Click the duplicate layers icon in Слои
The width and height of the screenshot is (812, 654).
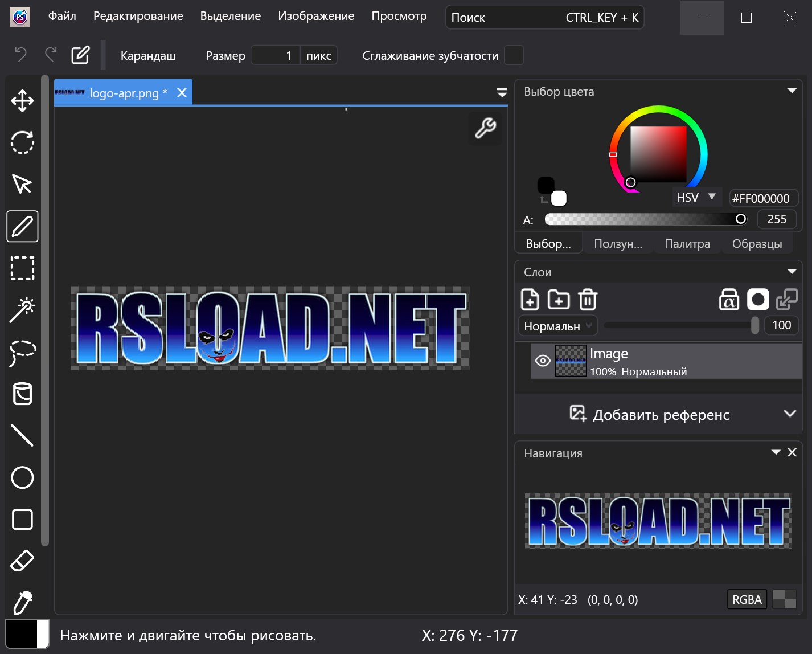(786, 299)
